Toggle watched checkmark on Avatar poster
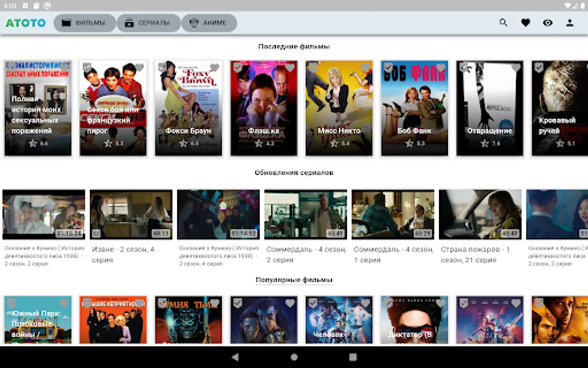 click(x=238, y=303)
